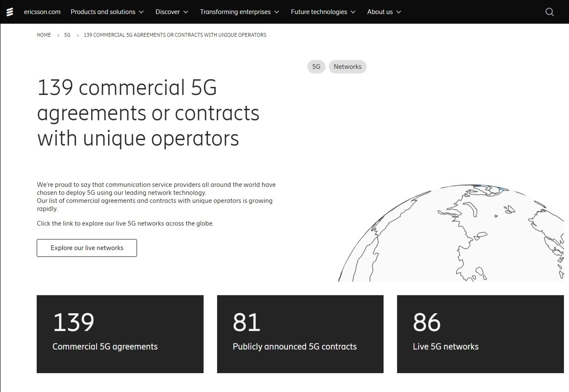This screenshot has width=569, height=392.
Task: Click the main heading about 139 commercial 5G agreements
Action: point(148,113)
